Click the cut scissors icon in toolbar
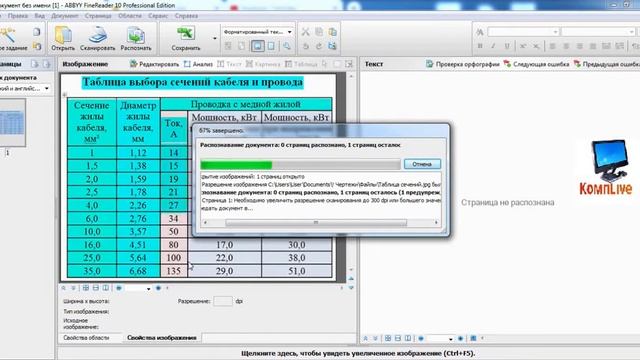The image size is (640, 360). pyautogui.click(x=305, y=32)
